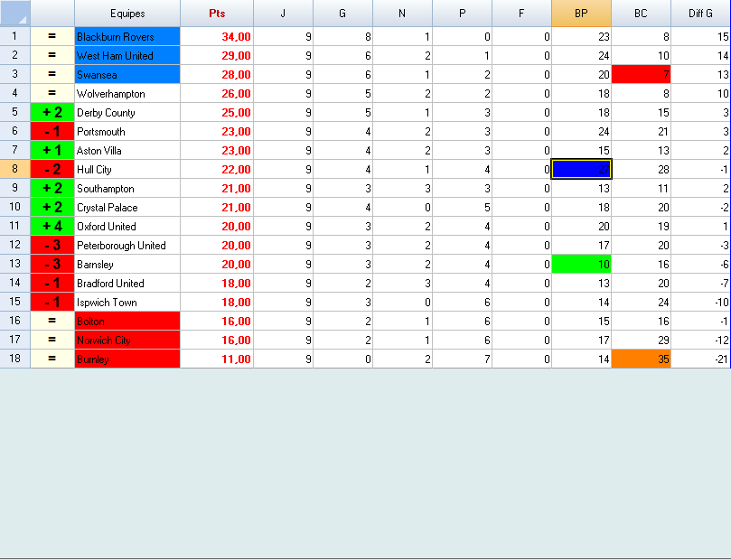This screenshot has width=731, height=560.
Task: Click the 11,00 points cell for Burnley
Action: click(217, 359)
